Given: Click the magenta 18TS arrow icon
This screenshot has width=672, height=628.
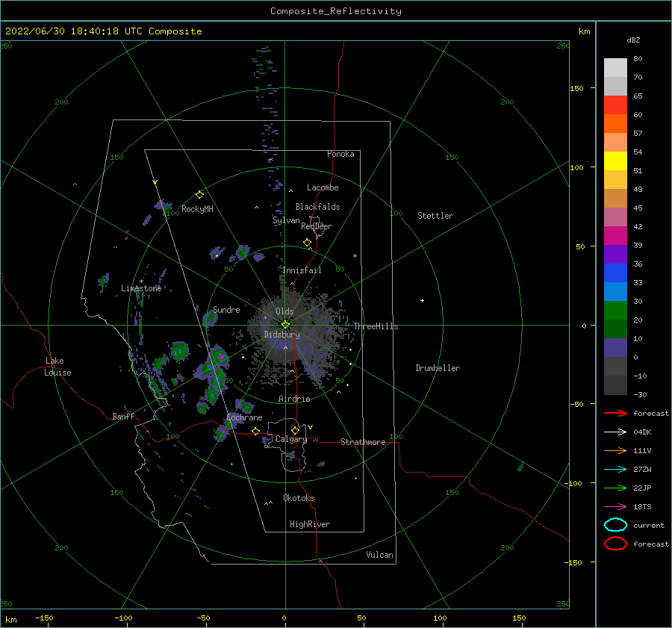Looking at the screenshot, I should pos(615,507).
